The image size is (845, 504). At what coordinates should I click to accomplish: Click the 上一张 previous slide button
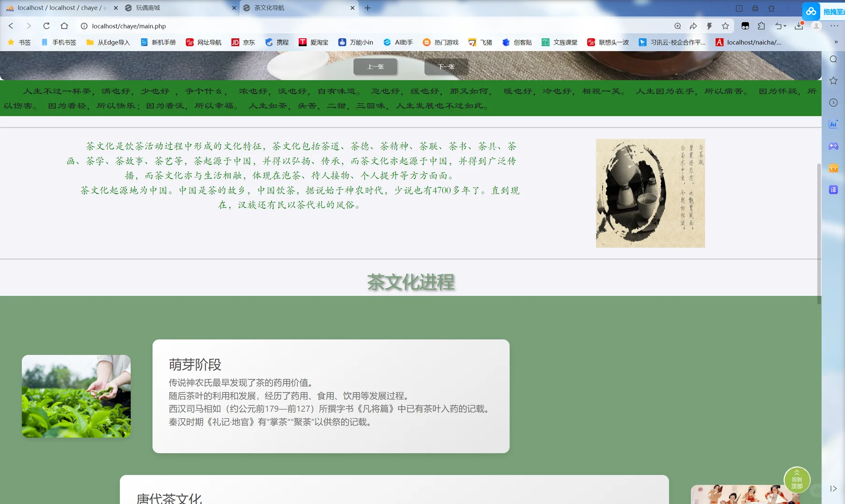click(375, 66)
